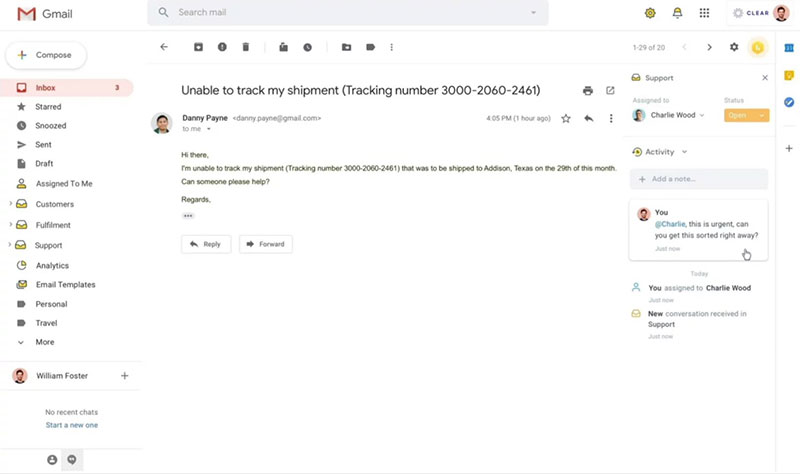Open email in a new window

[x=610, y=91]
